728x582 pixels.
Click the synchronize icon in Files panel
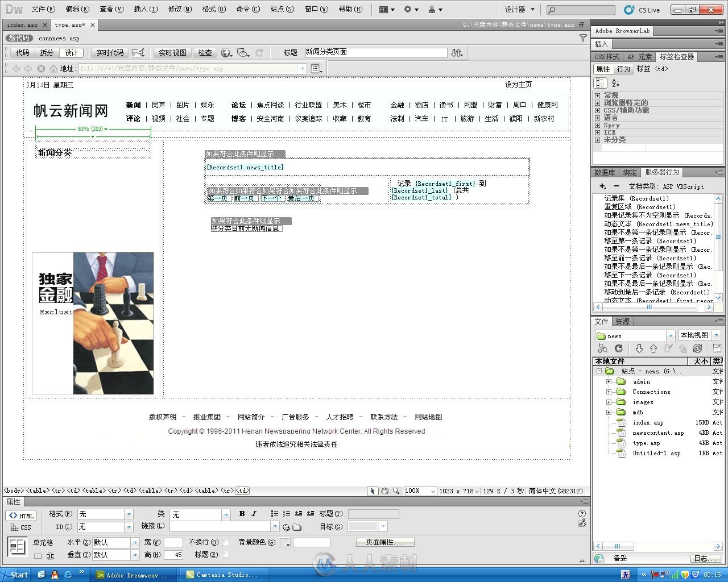[698, 348]
